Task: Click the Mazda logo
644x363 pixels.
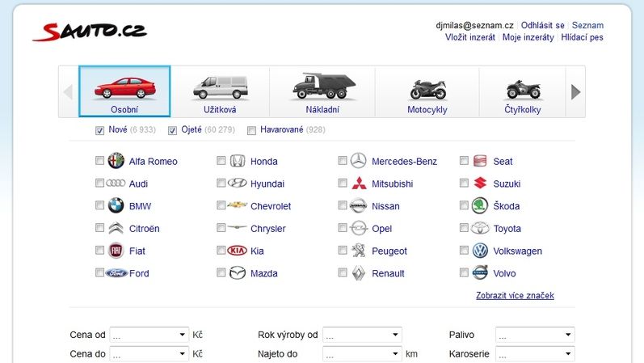Action: (238, 273)
